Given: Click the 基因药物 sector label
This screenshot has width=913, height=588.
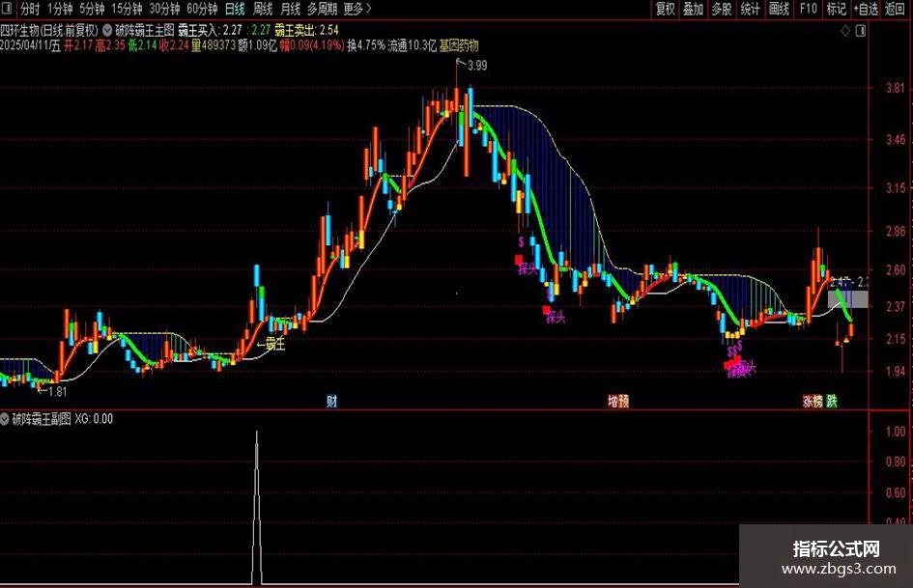Looking at the screenshot, I should click(459, 45).
